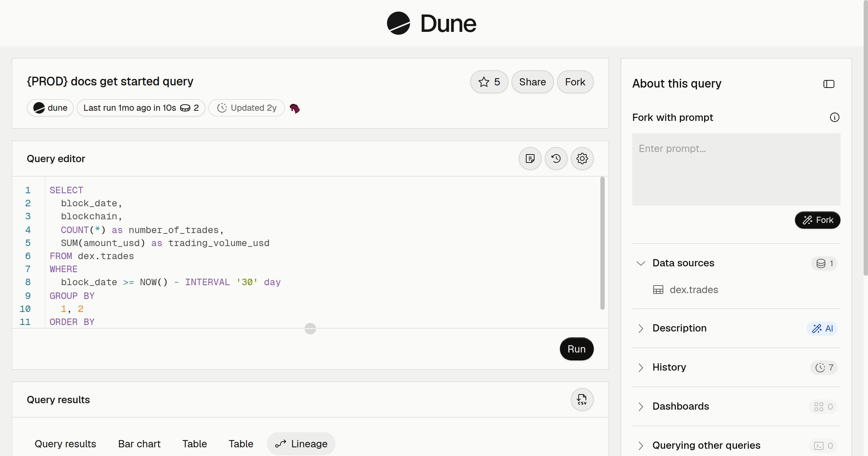Viewport: 868px width, 456px height.
Task: Collapse the About this query side panel
Action: (829, 84)
